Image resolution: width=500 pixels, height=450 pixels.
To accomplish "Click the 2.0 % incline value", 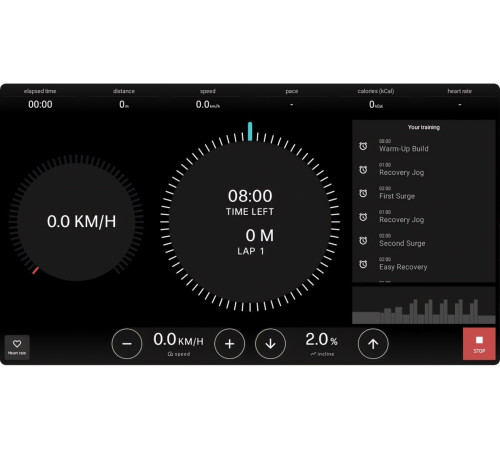I will coord(322,340).
